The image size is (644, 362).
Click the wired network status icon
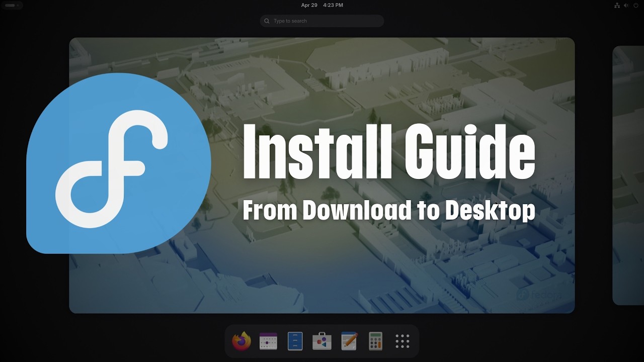coord(617,5)
